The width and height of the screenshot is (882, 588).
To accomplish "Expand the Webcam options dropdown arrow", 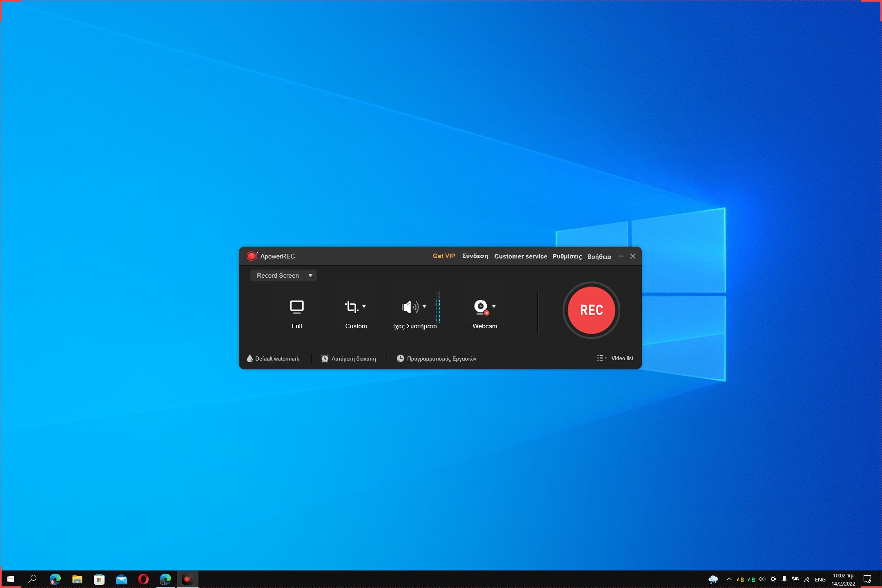I will pyautogui.click(x=494, y=306).
